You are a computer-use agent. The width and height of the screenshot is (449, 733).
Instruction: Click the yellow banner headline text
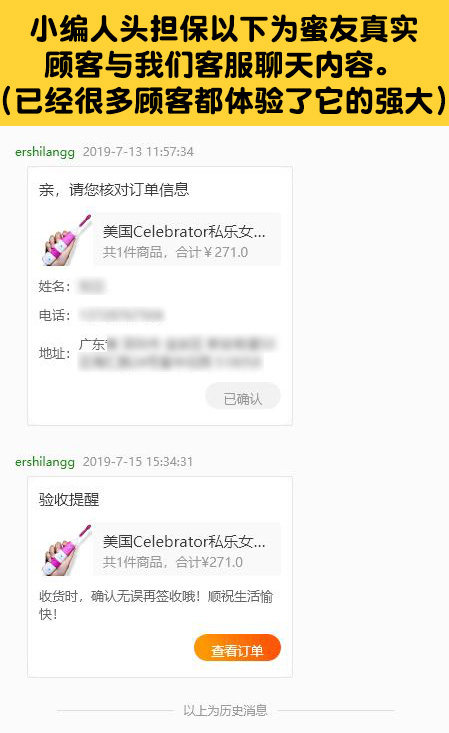[x=224, y=64]
